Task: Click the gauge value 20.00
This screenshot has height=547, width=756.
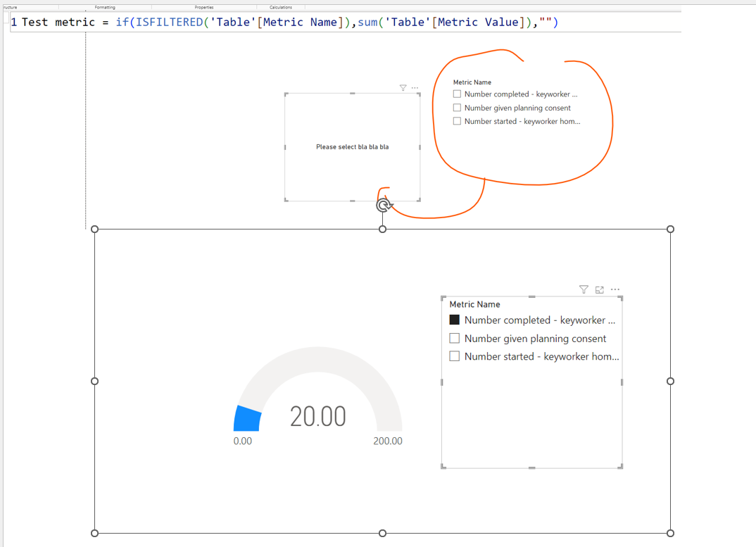Action: click(x=317, y=416)
